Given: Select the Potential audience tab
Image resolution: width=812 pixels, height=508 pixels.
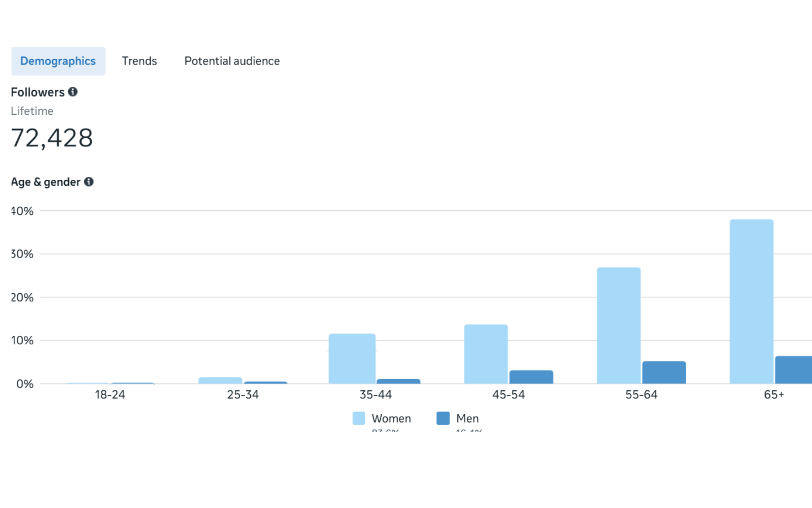Looking at the screenshot, I should coord(232,61).
